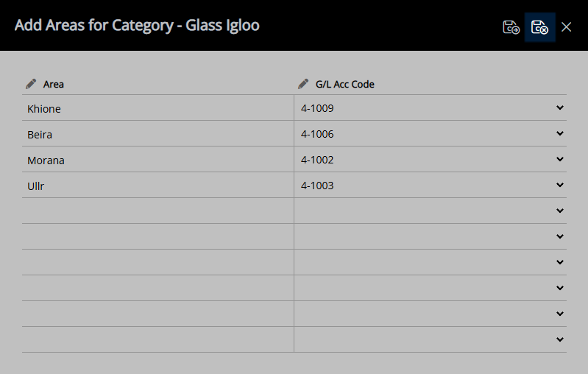This screenshot has width=588, height=374.
Task: Click the Area column header
Action: pyautogui.click(x=53, y=84)
